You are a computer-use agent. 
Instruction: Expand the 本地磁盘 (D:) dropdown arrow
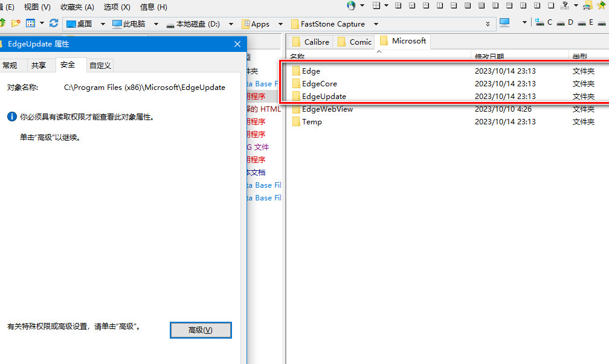[231, 24]
